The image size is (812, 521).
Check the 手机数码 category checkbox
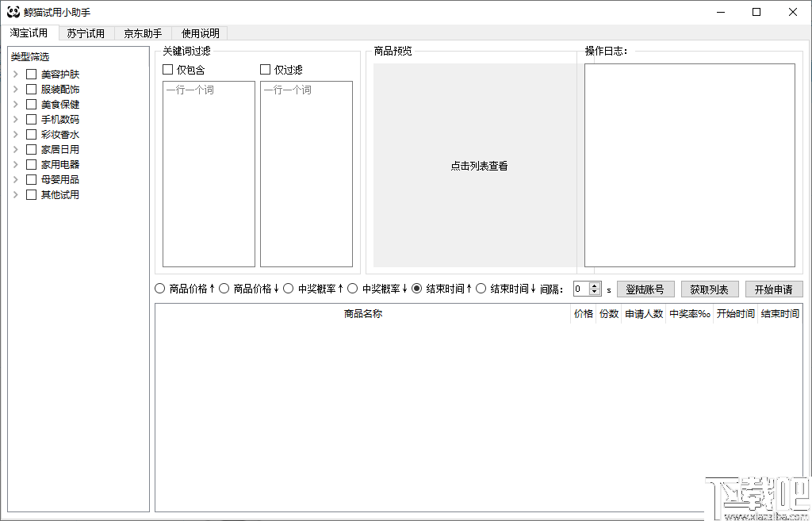(29, 119)
